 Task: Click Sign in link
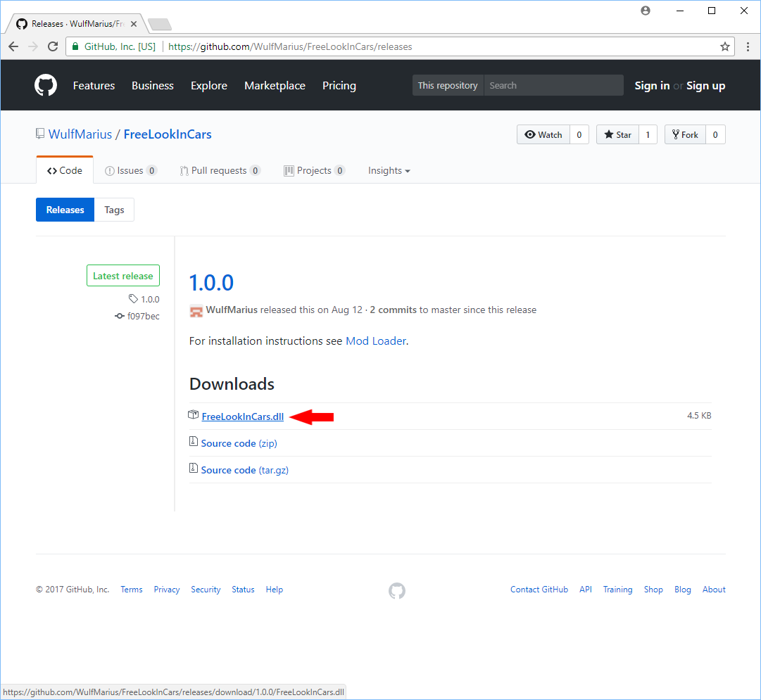[652, 86]
